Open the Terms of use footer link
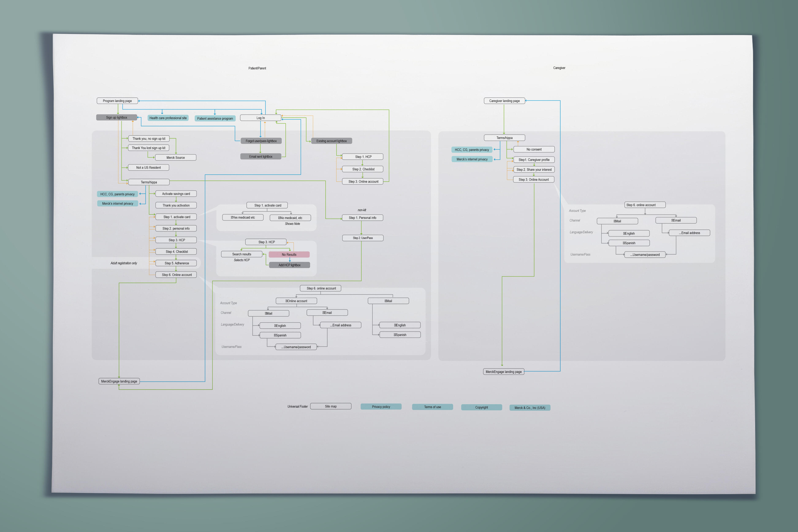Image resolution: width=798 pixels, height=532 pixels. [433, 407]
